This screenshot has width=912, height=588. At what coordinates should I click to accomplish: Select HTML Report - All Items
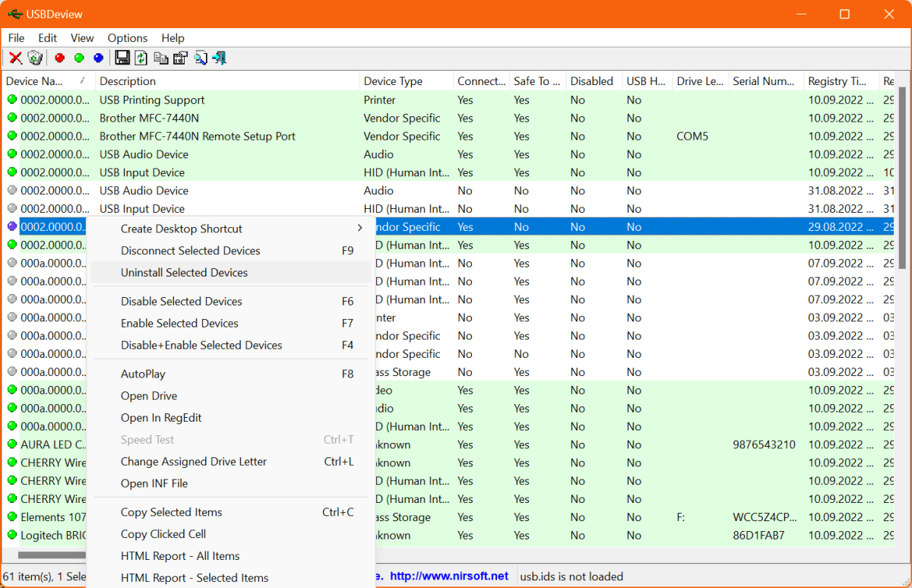pyautogui.click(x=231, y=556)
